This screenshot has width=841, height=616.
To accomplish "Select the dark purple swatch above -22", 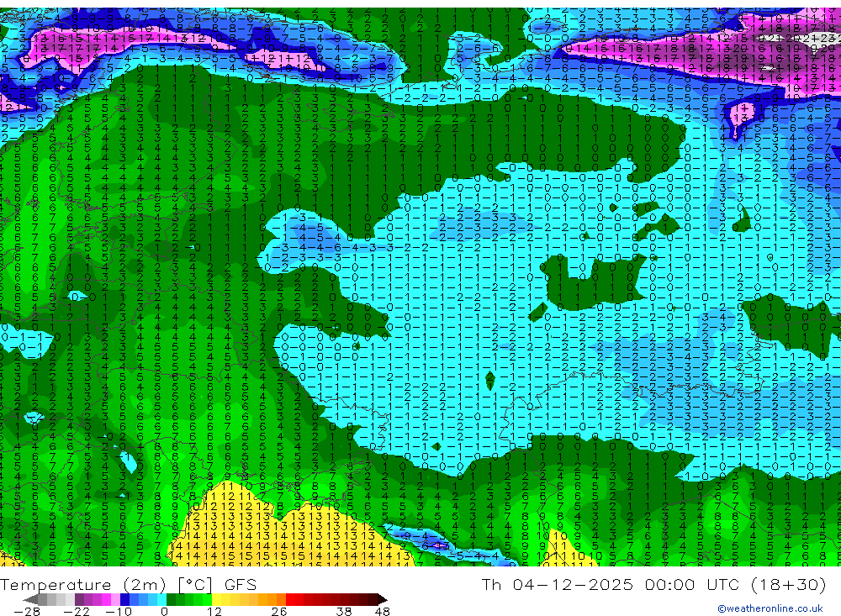I will point(79,599).
